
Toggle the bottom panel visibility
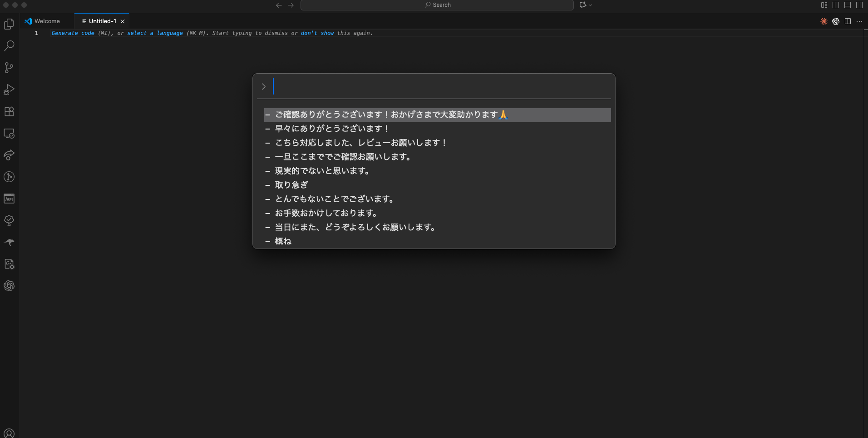(848, 5)
